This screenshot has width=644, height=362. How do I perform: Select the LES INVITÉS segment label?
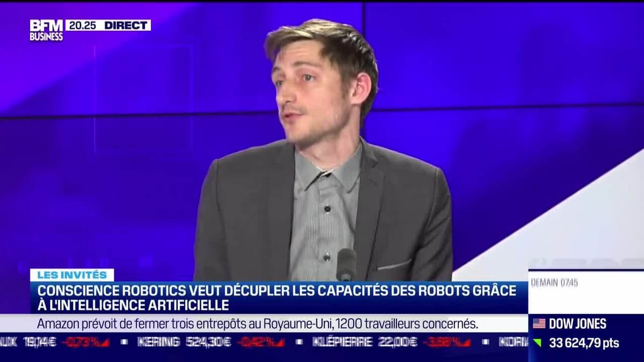72,275
